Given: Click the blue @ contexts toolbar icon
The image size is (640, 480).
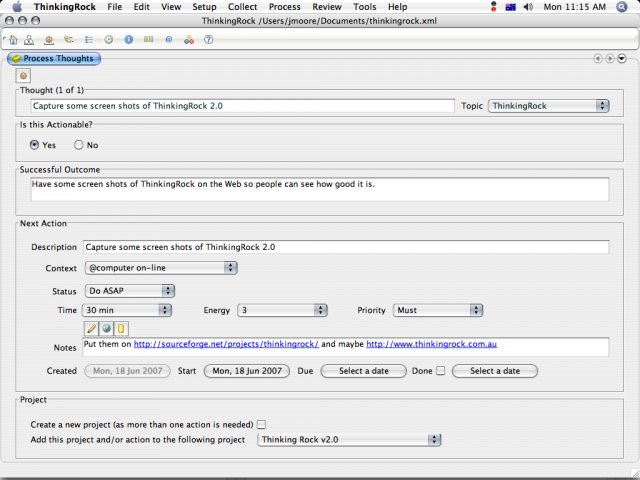Looking at the screenshot, I should coord(169,40).
